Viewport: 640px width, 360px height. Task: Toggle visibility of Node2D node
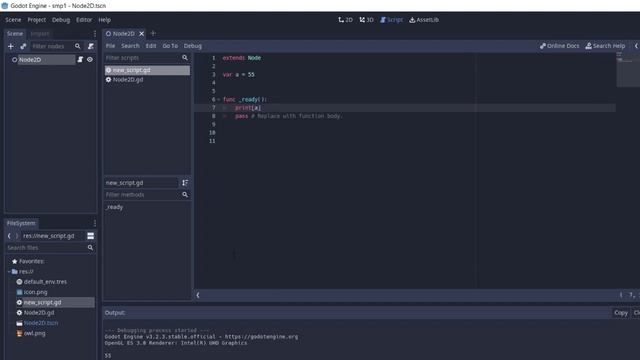[x=90, y=60]
